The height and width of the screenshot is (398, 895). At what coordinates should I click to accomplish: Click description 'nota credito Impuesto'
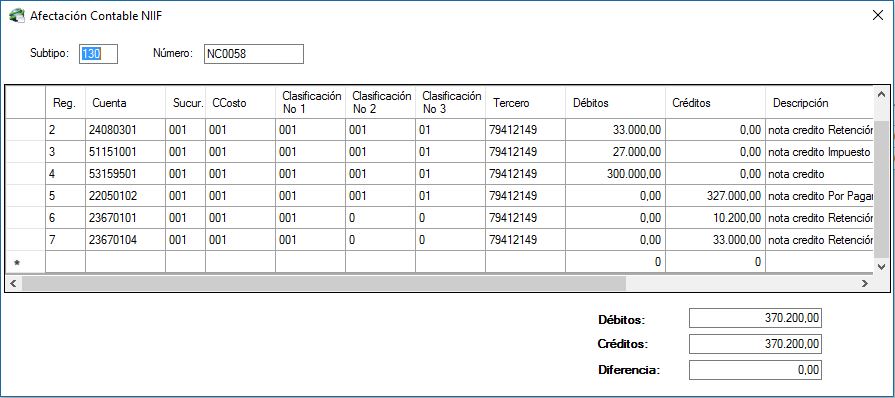tap(819, 152)
